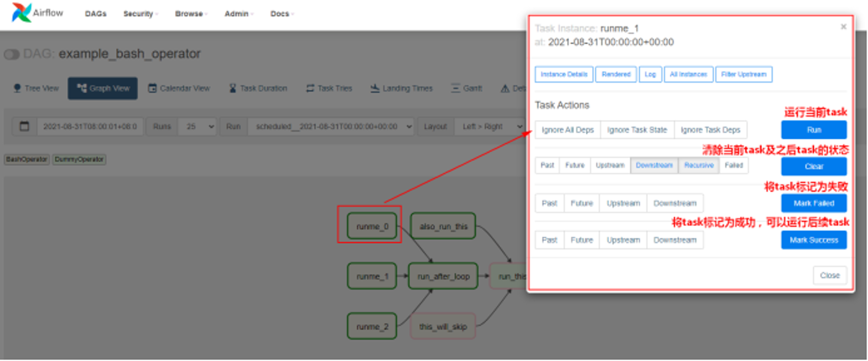Toggle Future in the Mark Success row
Screen dimensions: 868x361
click(582, 240)
